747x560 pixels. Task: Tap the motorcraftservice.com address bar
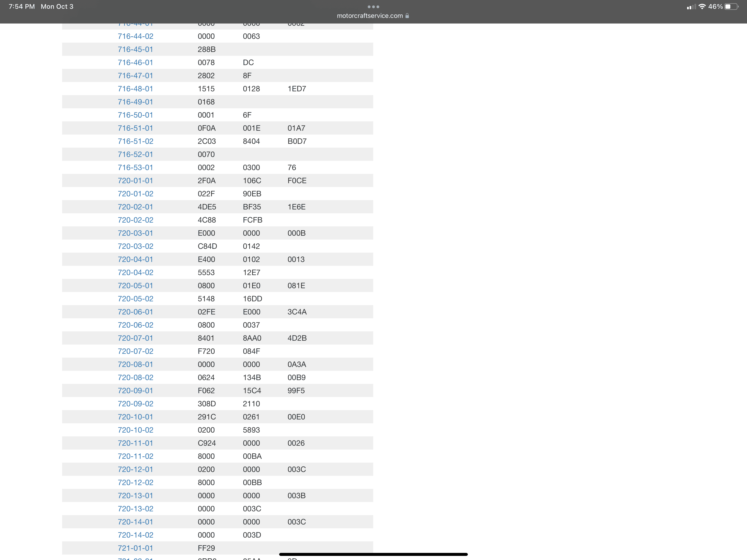[x=370, y=16]
